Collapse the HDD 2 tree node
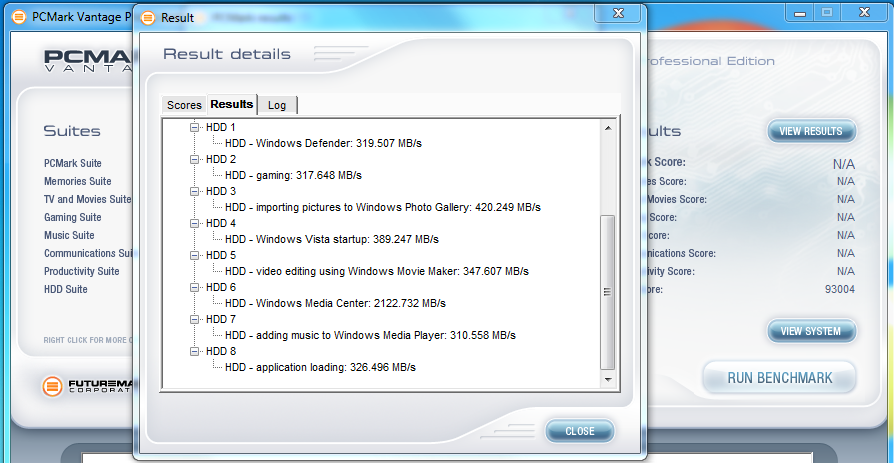This screenshot has width=894, height=463. [x=195, y=159]
